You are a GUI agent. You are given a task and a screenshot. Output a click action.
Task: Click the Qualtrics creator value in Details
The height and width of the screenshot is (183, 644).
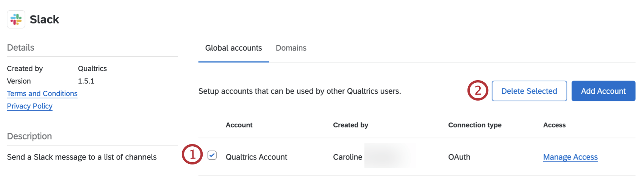92,68
